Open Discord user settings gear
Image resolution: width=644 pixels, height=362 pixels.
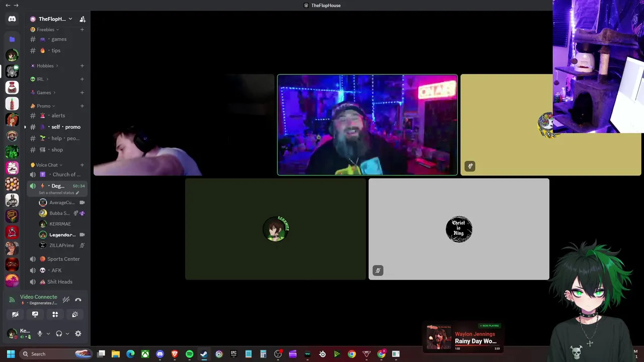tap(78, 333)
